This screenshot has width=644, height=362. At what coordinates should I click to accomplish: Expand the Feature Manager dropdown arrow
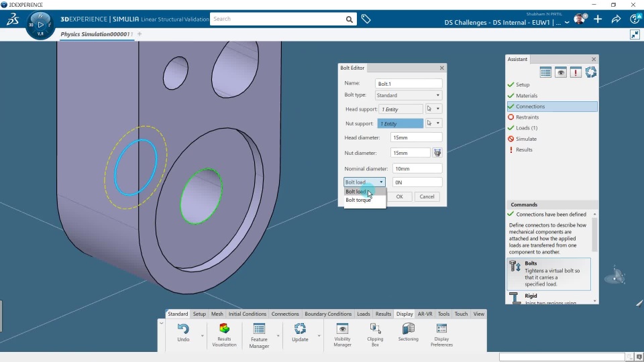pos(278,336)
